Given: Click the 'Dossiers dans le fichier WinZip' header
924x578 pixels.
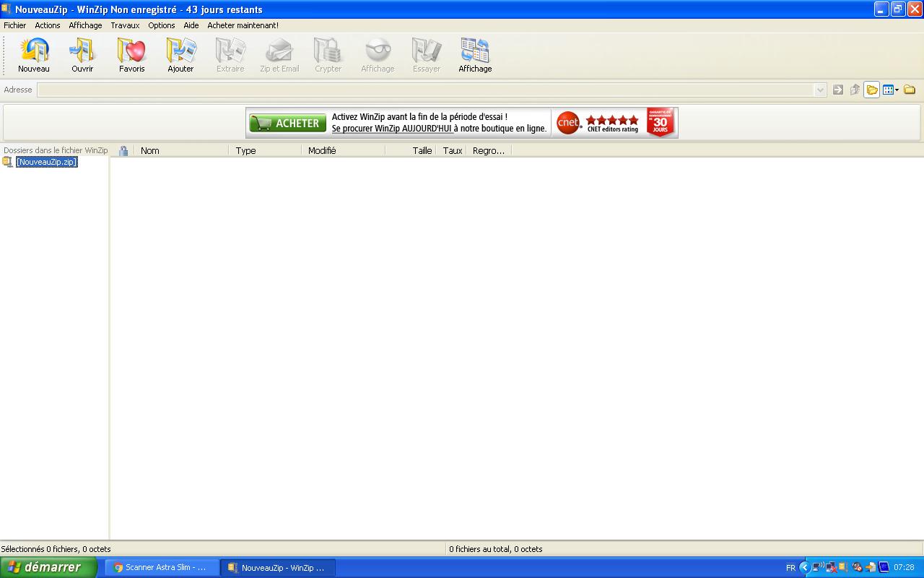Looking at the screenshot, I should (x=56, y=150).
